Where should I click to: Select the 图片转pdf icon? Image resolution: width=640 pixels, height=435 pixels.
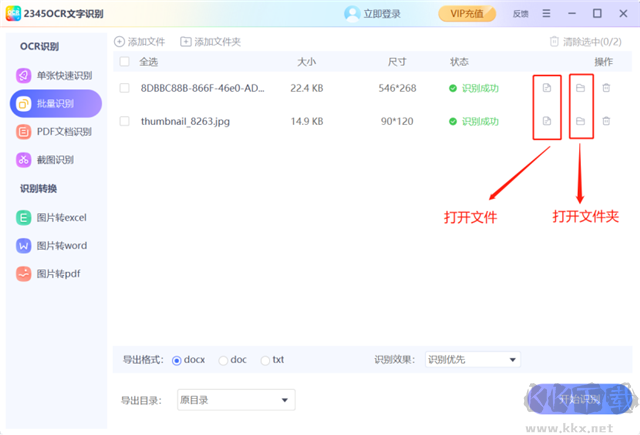click(23, 273)
